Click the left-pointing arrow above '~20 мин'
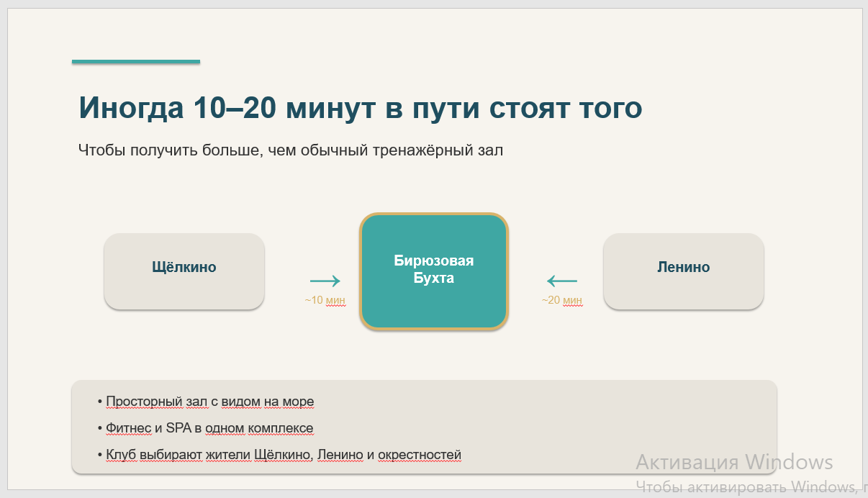This screenshot has width=868, height=498. 562,281
